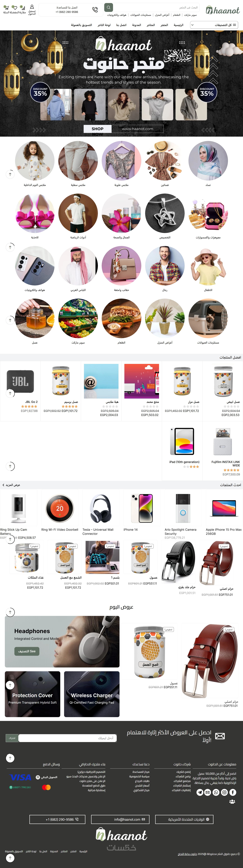Open the WhatsApp icon in footer
This screenshot has width=243, height=868.
pos(216,792)
